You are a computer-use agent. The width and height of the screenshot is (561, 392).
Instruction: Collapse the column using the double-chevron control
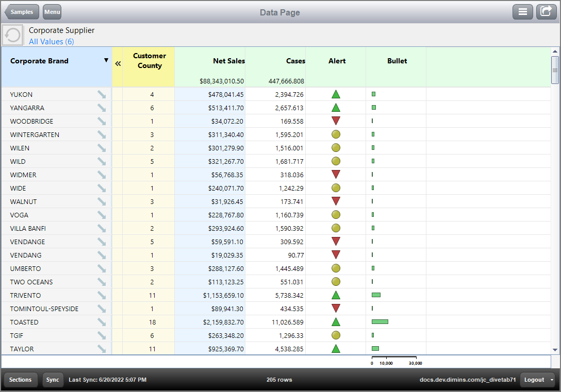click(118, 64)
